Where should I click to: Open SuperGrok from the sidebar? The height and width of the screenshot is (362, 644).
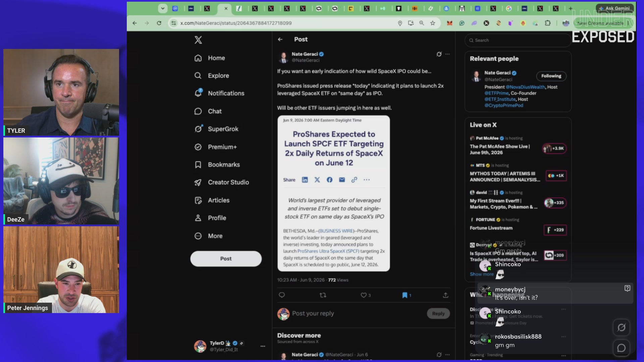[216, 129]
